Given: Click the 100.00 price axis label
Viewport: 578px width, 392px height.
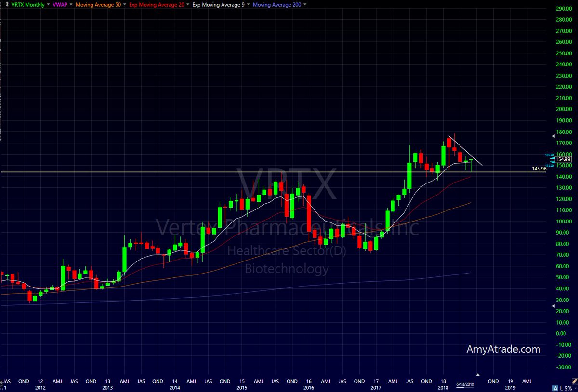Looking at the screenshot, I should 563,222.
